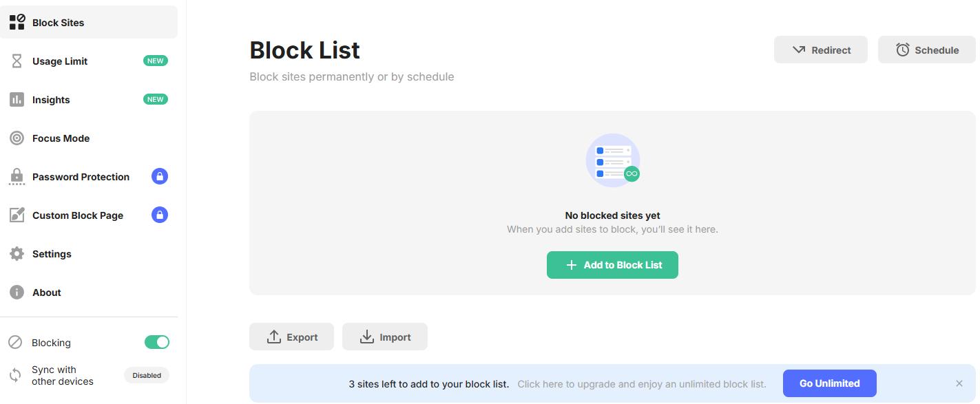Open Schedule via clock icon
This screenshot has width=980, height=404.
[x=902, y=50]
